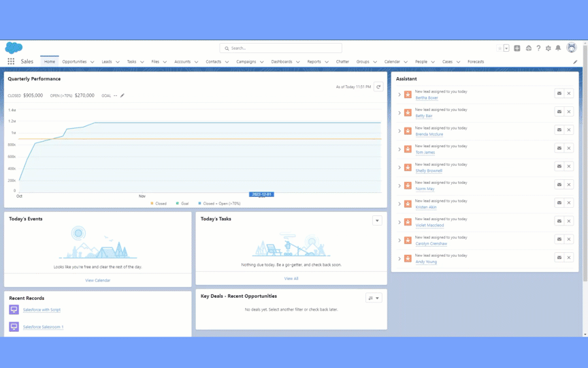This screenshot has height=368, width=588.
Task: Open the favorites list dropdown arrow
Action: (x=506, y=48)
